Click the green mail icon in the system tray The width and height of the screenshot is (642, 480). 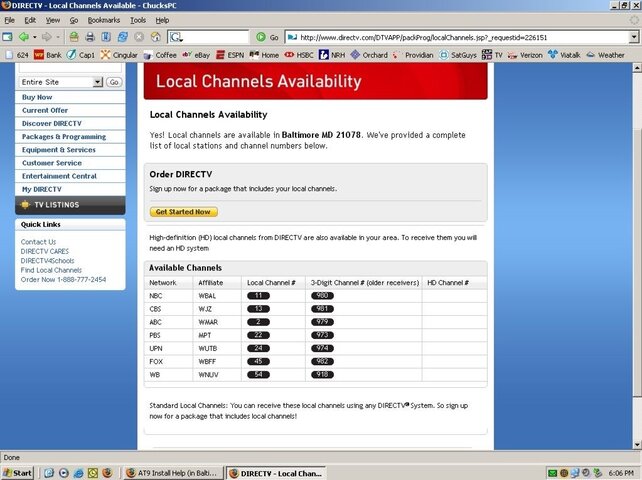[552, 473]
